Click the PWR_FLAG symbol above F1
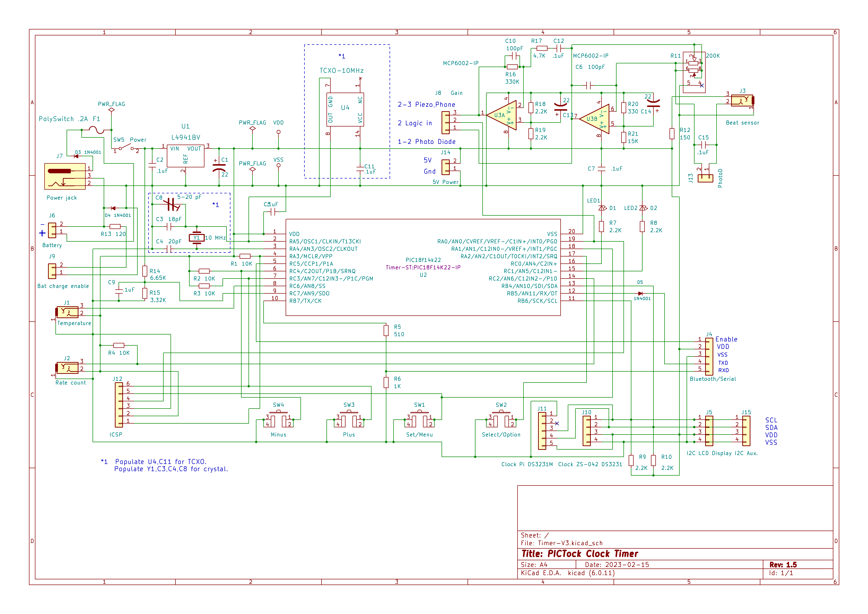The width and height of the screenshot is (868, 614). tap(112, 110)
